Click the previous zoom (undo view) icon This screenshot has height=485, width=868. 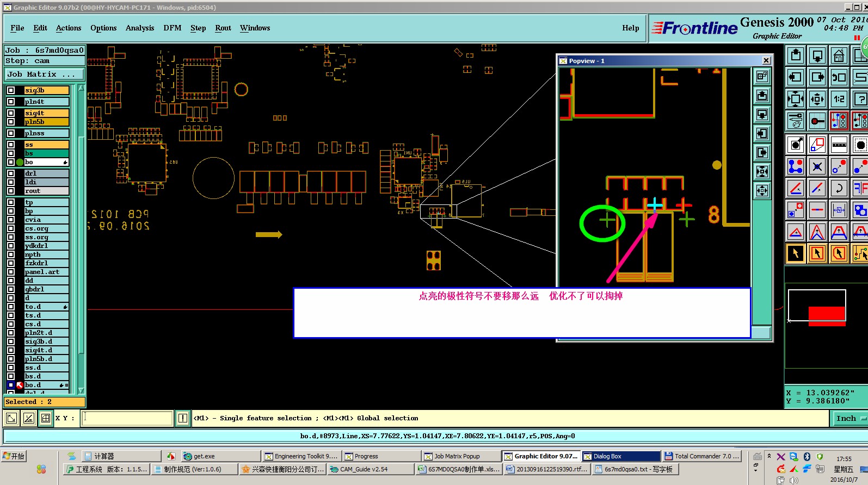839,77
